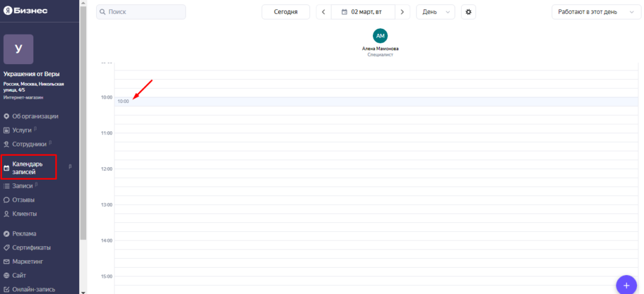The image size is (644, 294).
Task: Click the Интернет-магазин label
Action: 23,97
